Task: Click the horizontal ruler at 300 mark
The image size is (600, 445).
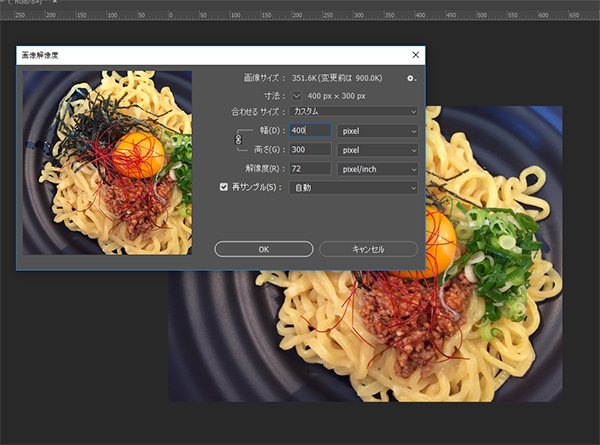Action: pos(359,15)
